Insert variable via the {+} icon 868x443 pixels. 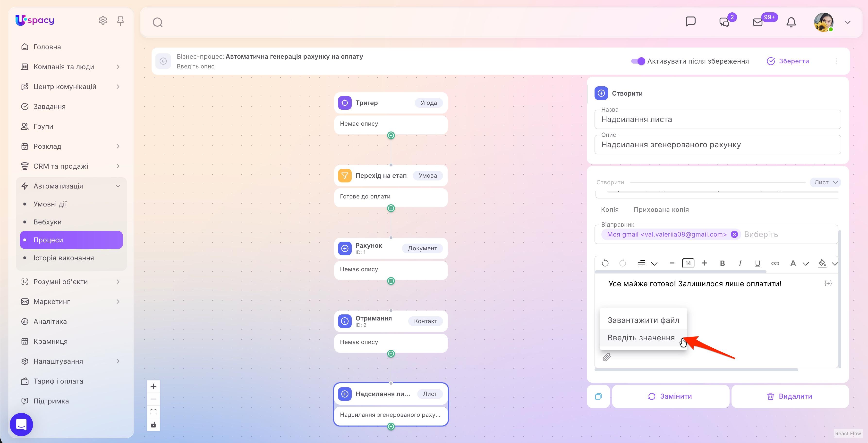pos(828,283)
